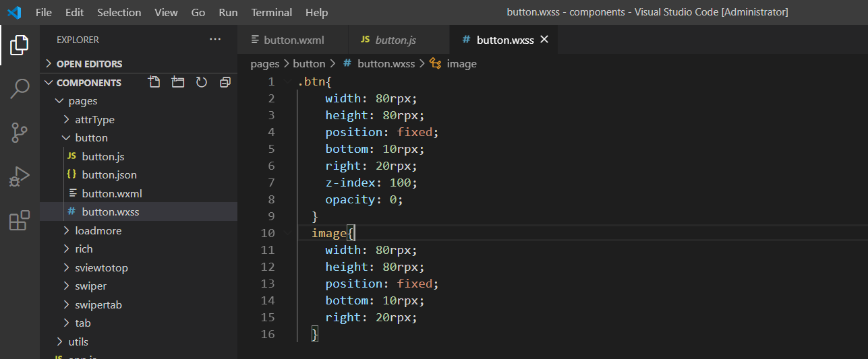Click the button.wxss breadcrumb segment
Screen dimensions: 868x359
tap(386, 63)
